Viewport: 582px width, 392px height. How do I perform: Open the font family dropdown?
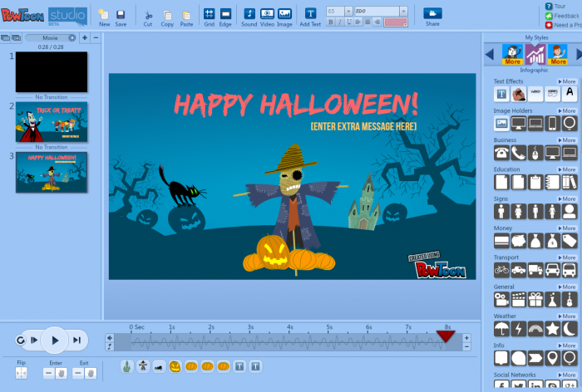(403, 12)
